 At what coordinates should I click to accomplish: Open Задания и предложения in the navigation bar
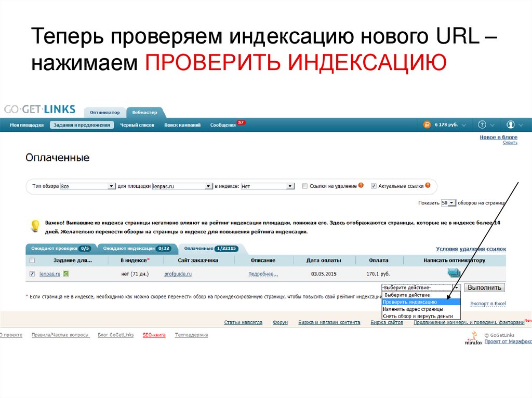[x=82, y=125]
